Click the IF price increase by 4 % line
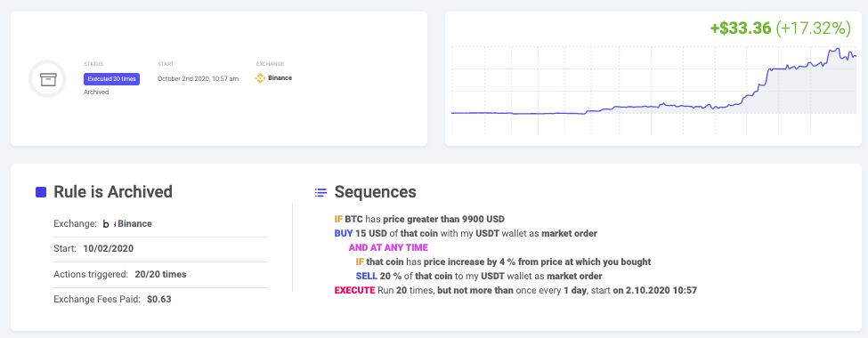 (x=503, y=262)
